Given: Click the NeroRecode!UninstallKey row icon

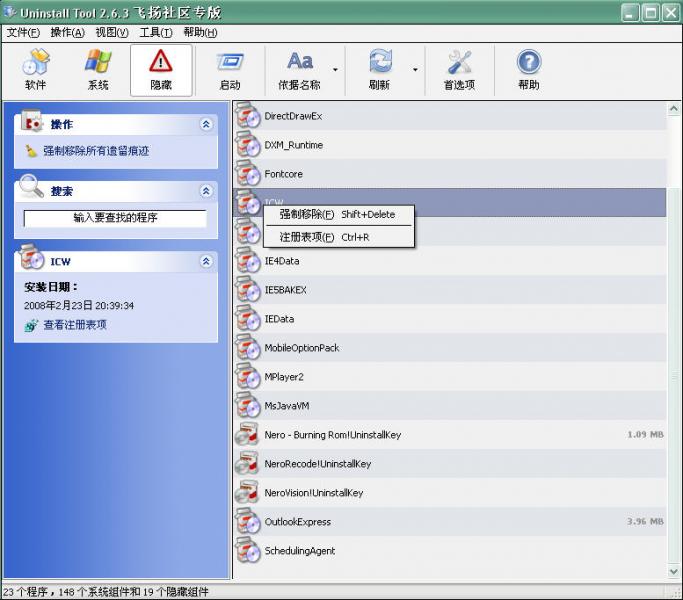Looking at the screenshot, I should click(x=247, y=464).
